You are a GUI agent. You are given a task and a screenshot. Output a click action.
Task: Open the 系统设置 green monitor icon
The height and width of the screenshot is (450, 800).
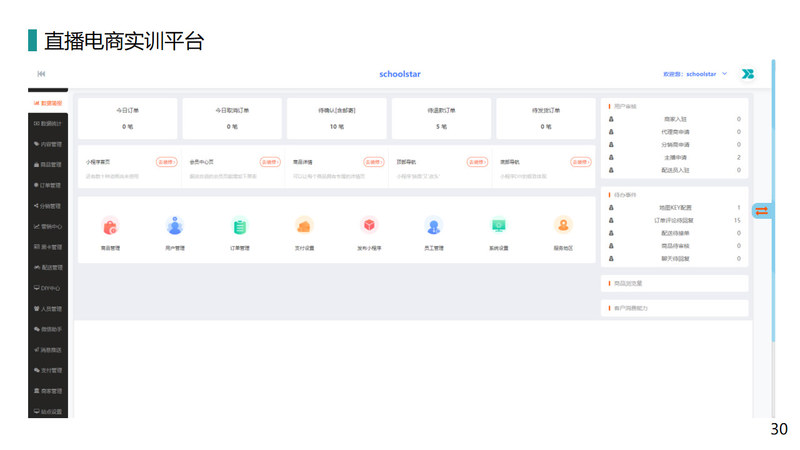point(498,225)
